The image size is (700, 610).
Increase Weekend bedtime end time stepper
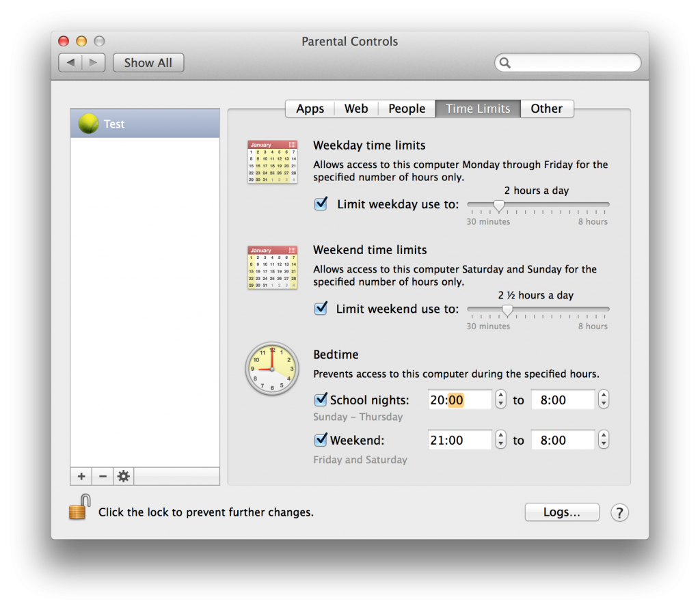(x=604, y=435)
